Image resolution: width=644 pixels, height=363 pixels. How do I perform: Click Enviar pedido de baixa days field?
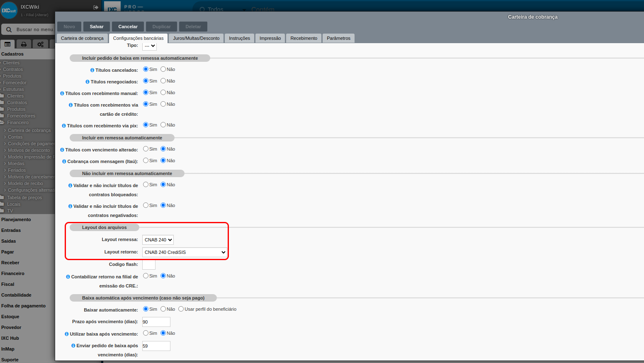[156, 346]
